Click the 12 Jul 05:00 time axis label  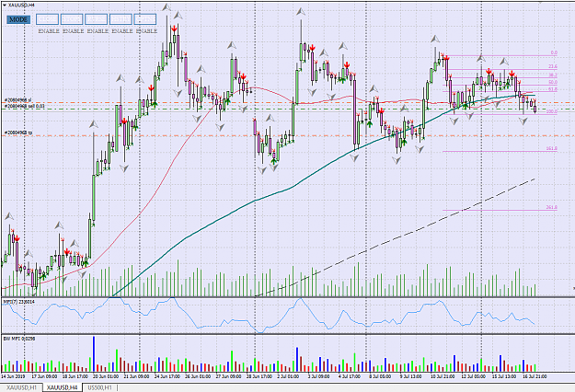(474, 376)
